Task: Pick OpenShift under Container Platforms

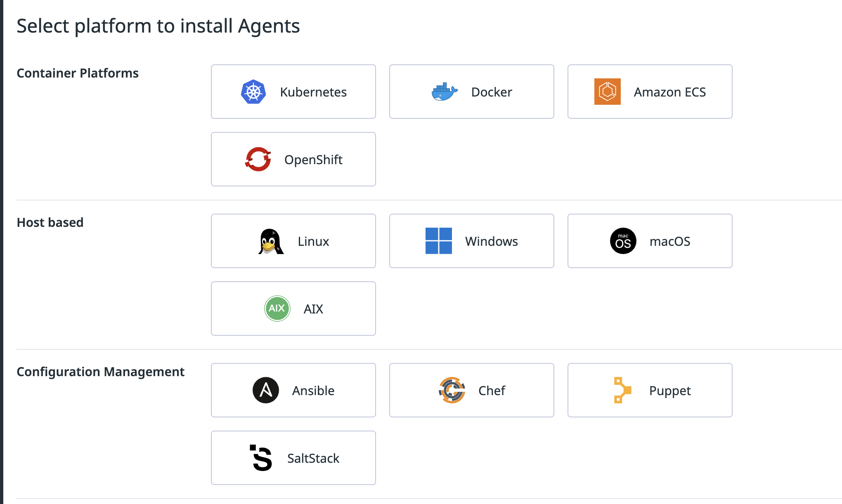Action: click(x=293, y=159)
